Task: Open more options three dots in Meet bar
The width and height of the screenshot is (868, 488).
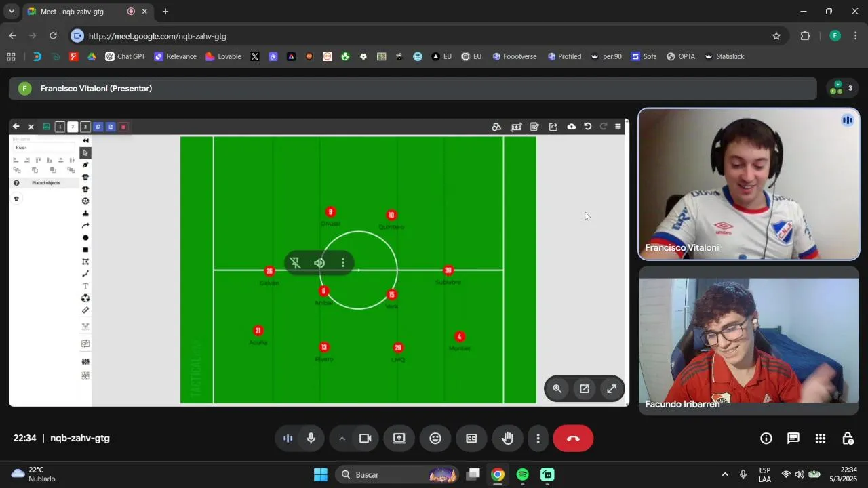Action: click(x=538, y=439)
